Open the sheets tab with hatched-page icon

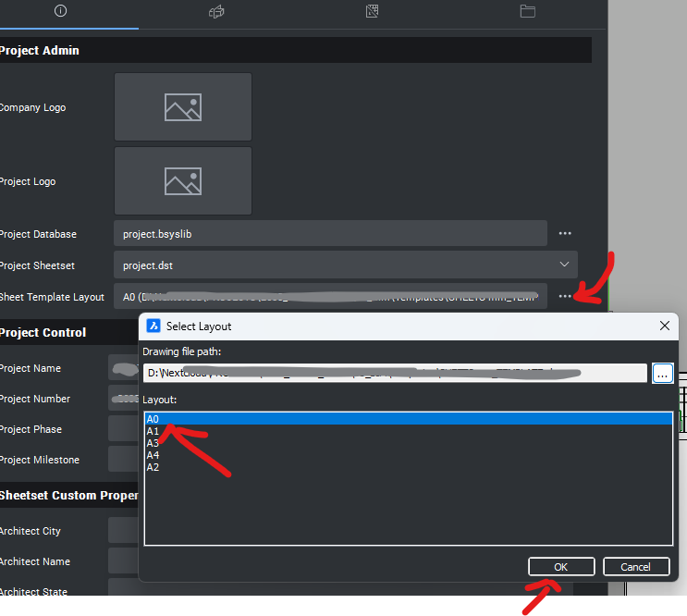372,12
